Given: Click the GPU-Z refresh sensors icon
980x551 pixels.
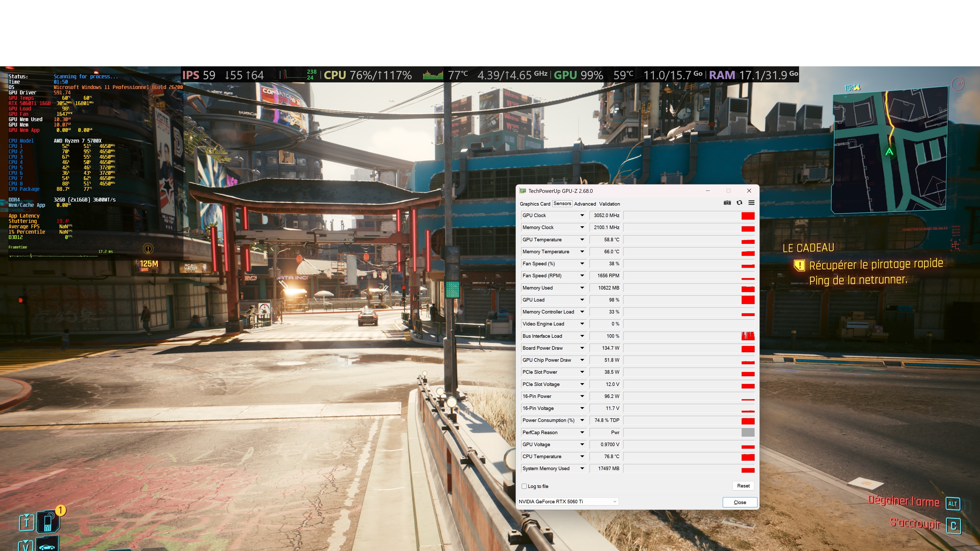Looking at the screenshot, I should pos(739,203).
